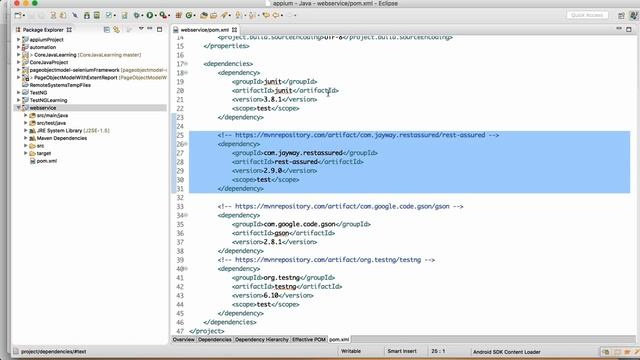This screenshot has height=360, width=640.
Task: Click the Open Type icon
Action: pyautogui.click(x=203, y=15)
